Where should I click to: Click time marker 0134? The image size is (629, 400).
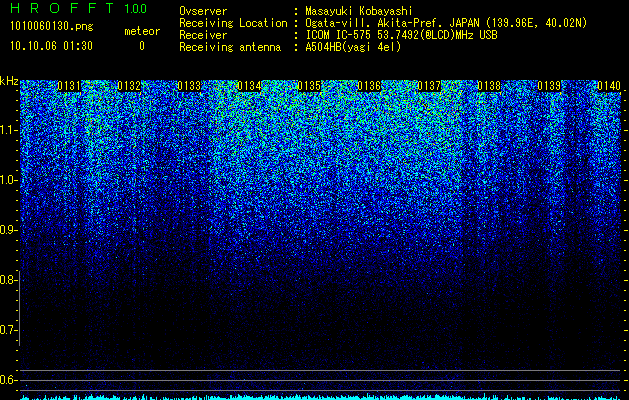click(x=249, y=86)
